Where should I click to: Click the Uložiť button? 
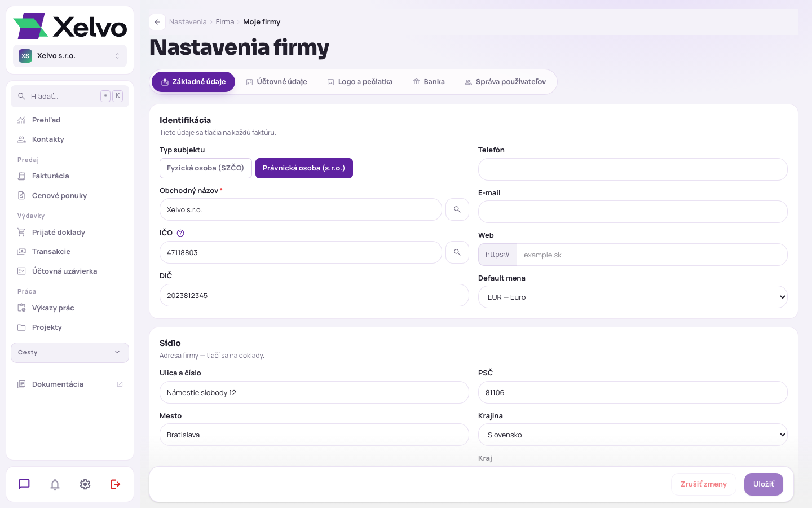[764, 484]
